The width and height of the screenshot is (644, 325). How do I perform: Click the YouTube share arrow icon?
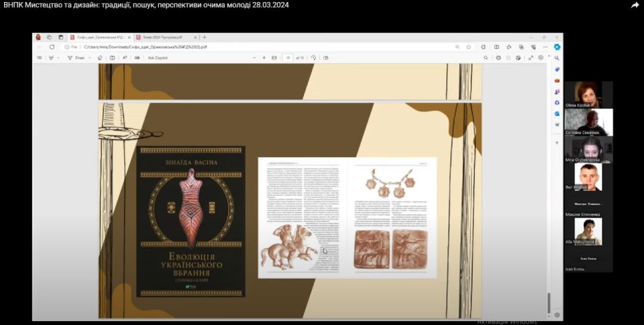(635, 5)
